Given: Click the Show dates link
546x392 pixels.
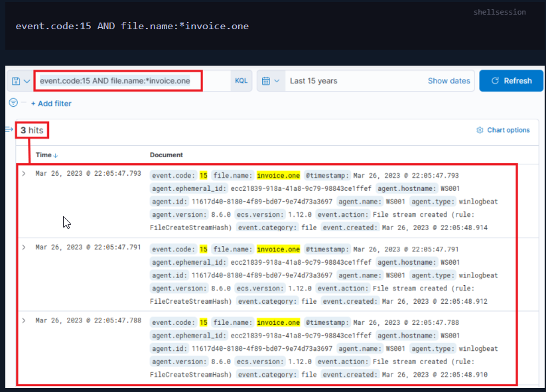Looking at the screenshot, I should 449,81.
